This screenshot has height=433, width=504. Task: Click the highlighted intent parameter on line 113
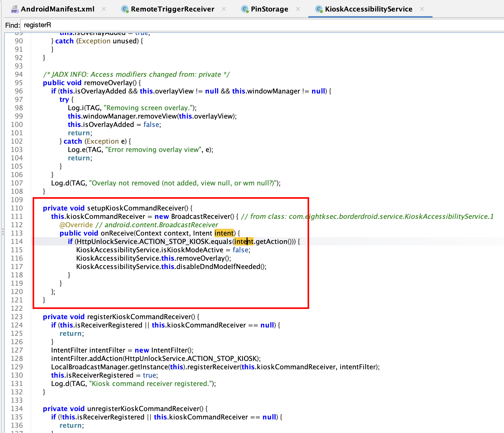pyautogui.click(x=224, y=233)
